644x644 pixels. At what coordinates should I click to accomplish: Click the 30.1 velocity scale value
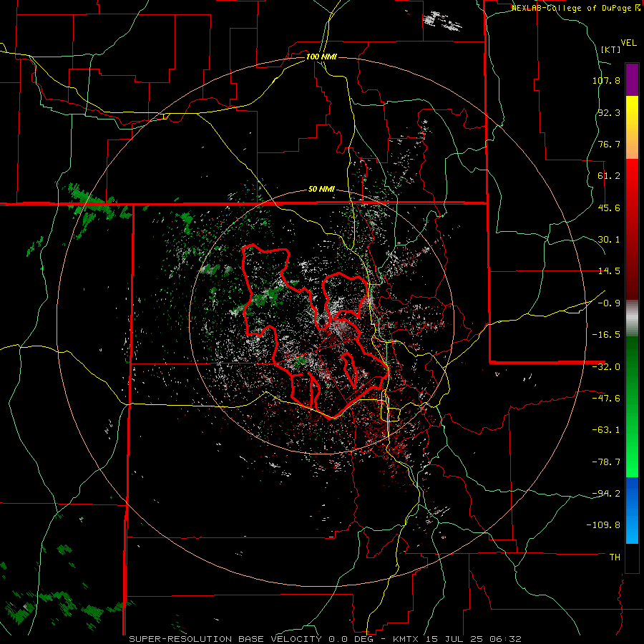[x=609, y=240]
